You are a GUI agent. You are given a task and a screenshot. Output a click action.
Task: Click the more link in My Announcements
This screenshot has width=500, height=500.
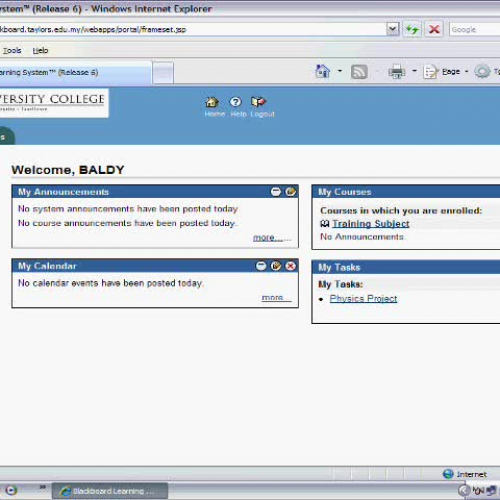coord(272,238)
